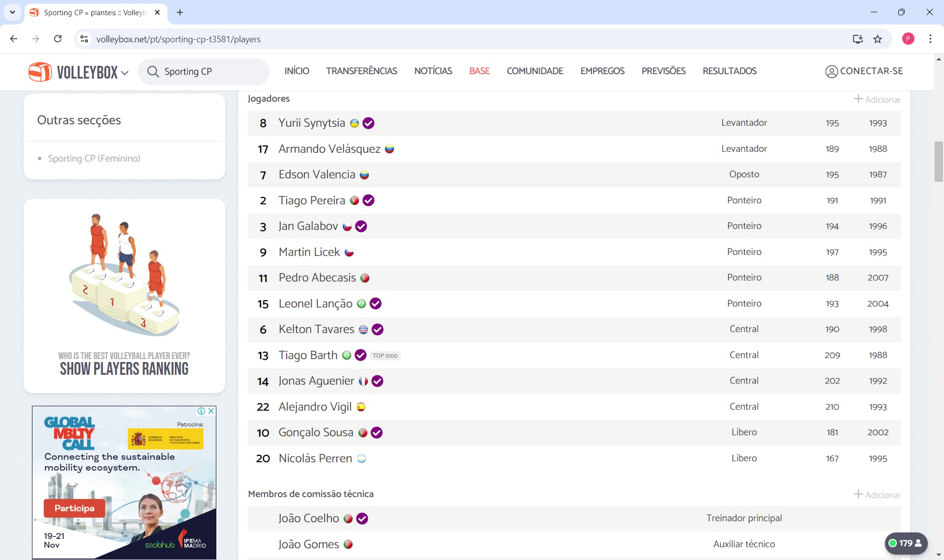Screen dimensions: 944x560
Task: Click the Participa button in the ad
Action: coord(74,508)
